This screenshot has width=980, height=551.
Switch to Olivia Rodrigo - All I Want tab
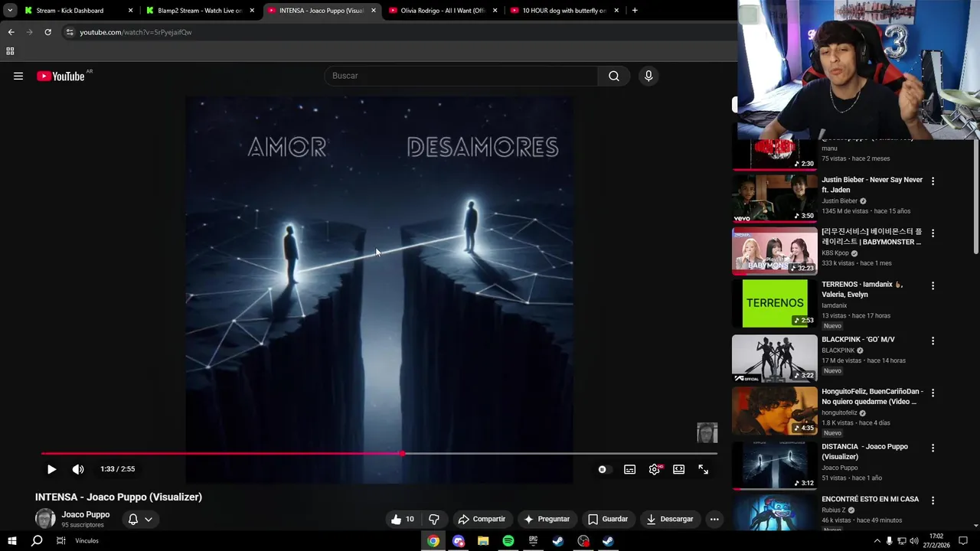click(444, 11)
